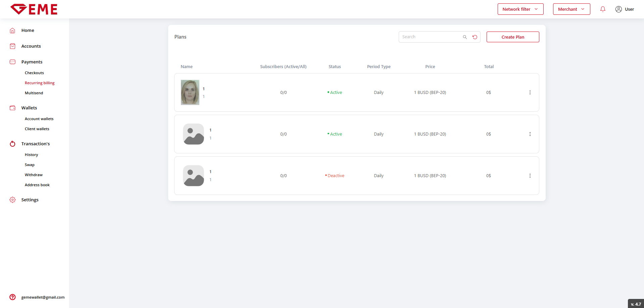Expand the Network filter dropdown

(520, 9)
